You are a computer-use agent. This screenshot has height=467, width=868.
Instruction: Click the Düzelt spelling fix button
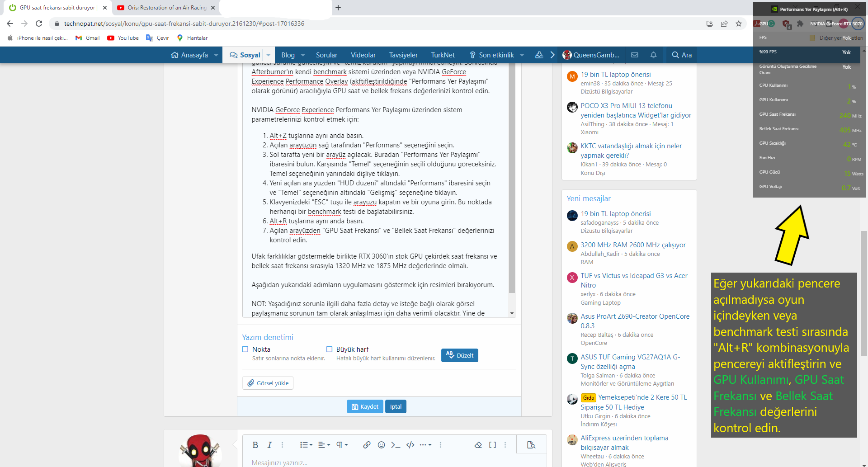coord(460,355)
